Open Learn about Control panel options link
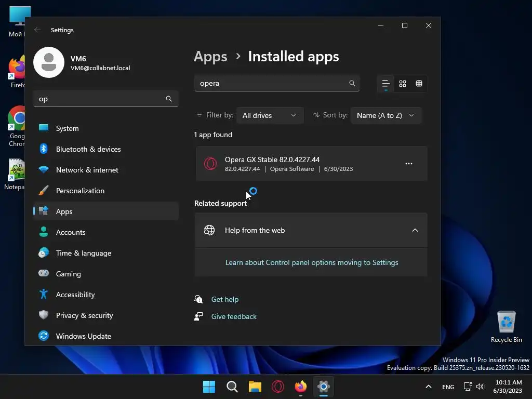532x399 pixels. coord(312,262)
